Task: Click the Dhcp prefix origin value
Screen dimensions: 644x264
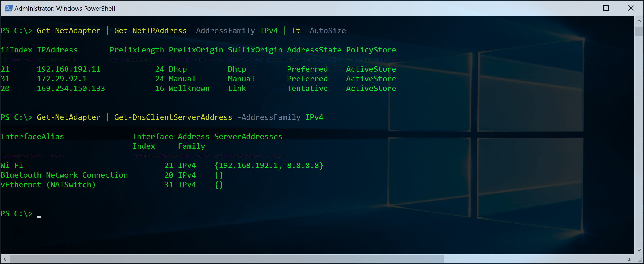Action: tap(178, 69)
